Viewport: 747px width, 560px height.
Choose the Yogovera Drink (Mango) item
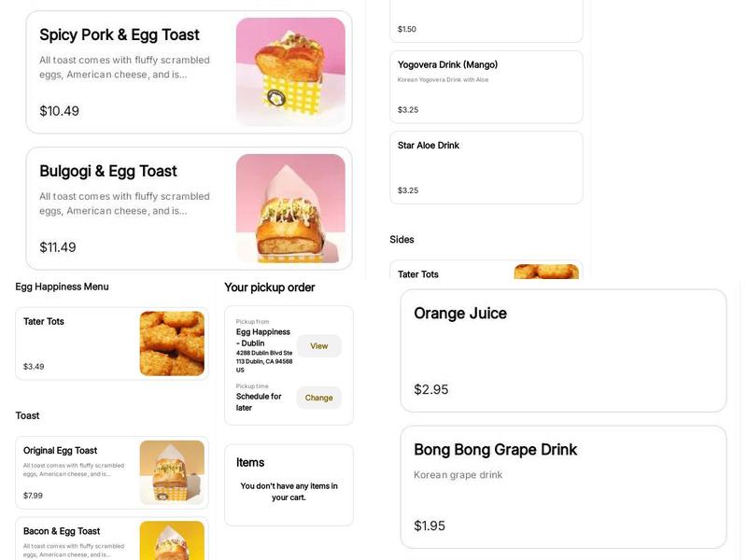point(486,86)
